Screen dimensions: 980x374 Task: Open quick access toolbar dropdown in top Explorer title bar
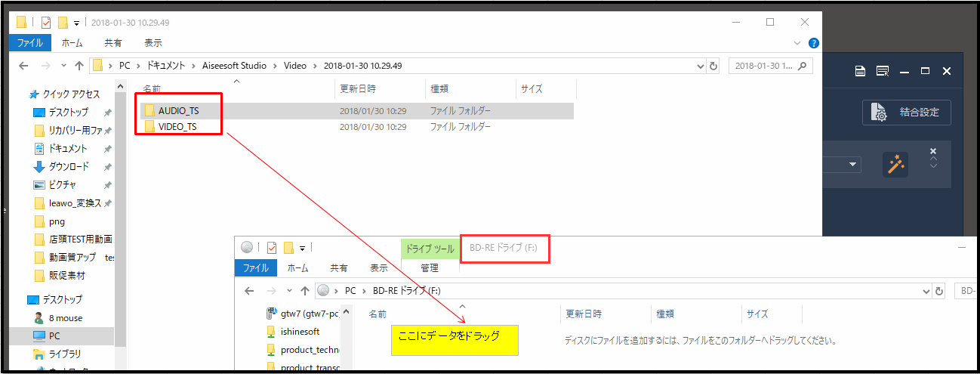click(77, 23)
